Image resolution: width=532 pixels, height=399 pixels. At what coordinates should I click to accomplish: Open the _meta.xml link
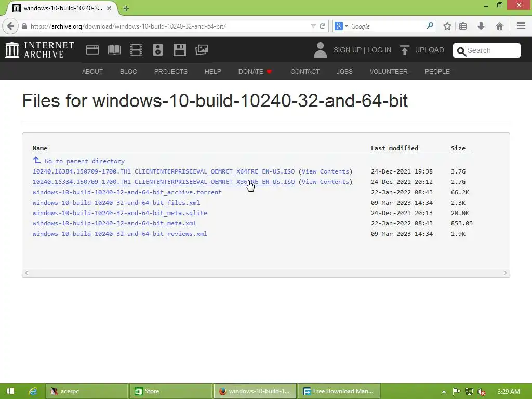[114, 223]
